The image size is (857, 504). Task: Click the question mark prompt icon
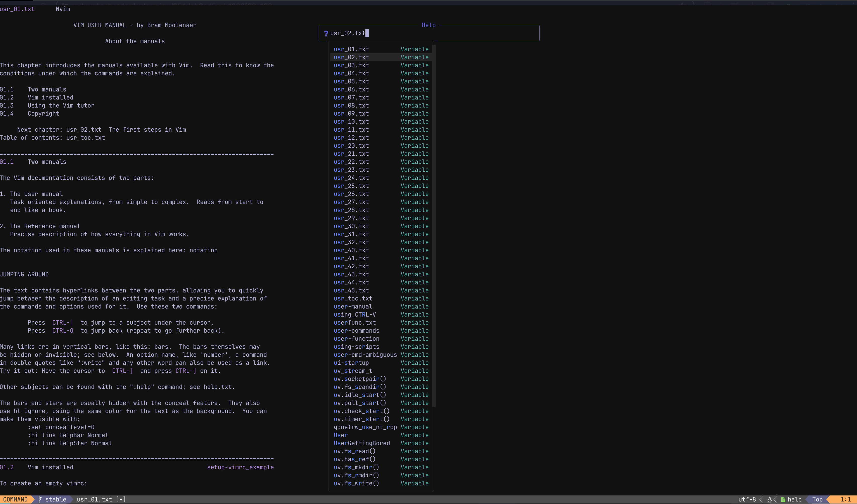tap(326, 33)
